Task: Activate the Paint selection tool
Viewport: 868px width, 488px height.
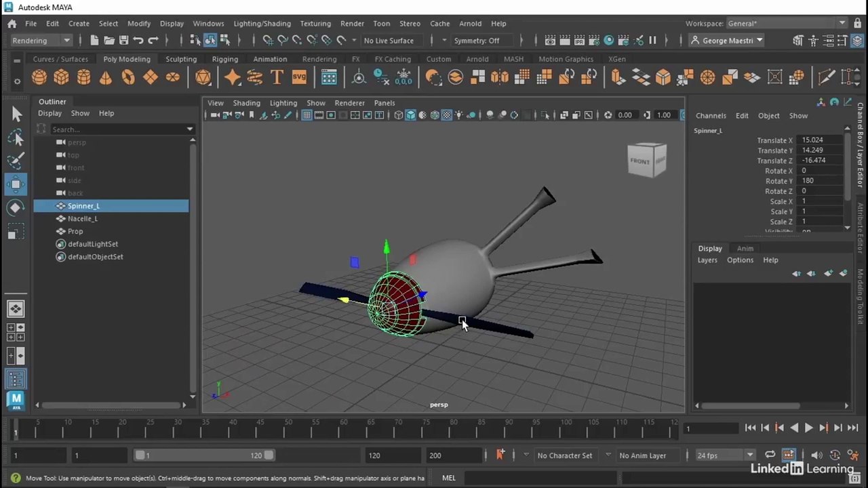Action: 16,161
